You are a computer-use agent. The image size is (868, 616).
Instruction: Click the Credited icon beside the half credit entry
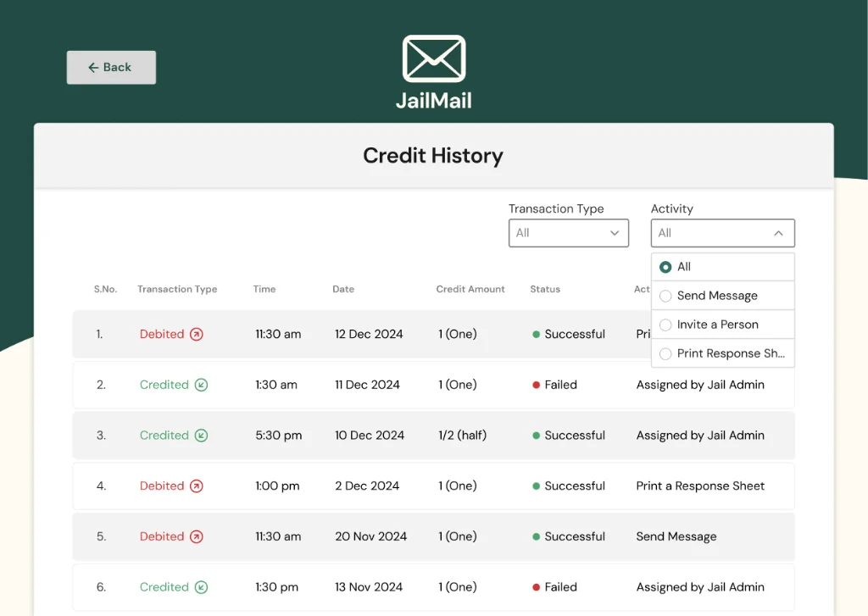tap(203, 436)
